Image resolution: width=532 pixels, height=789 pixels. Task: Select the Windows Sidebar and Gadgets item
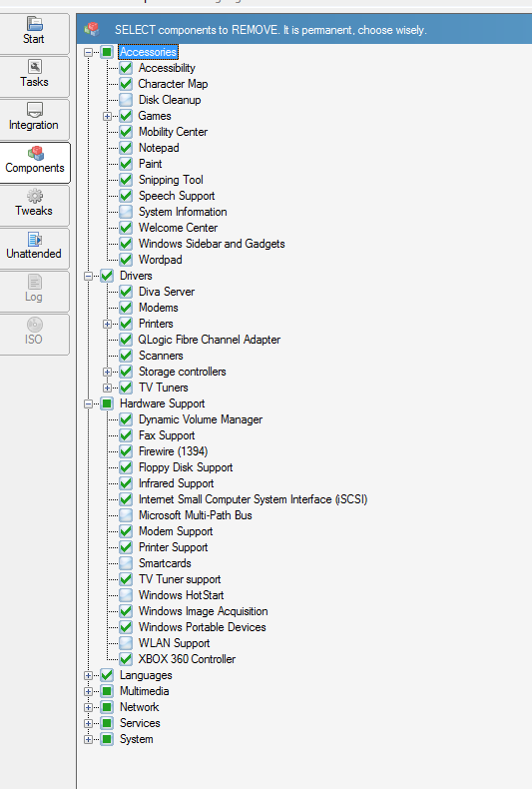click(x=212, y=244)
